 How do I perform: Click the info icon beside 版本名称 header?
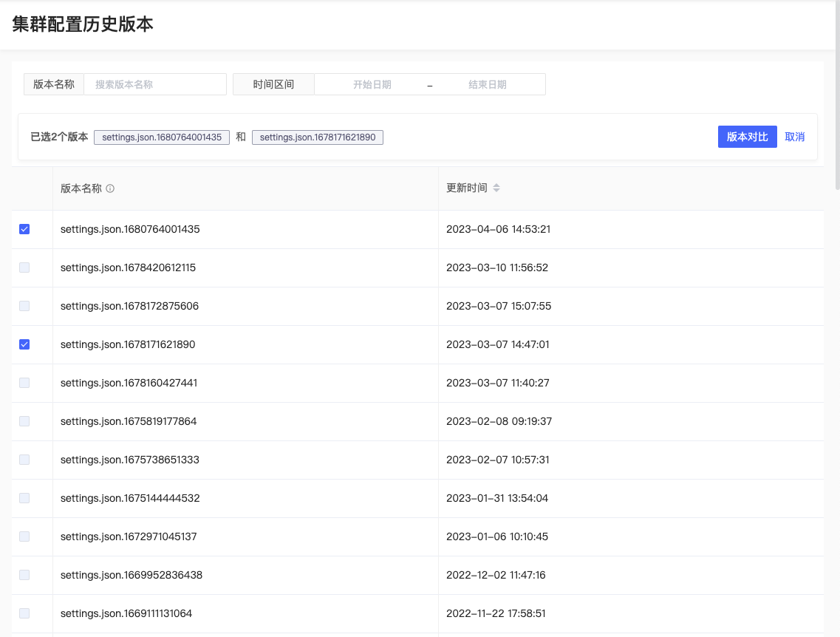110,188
